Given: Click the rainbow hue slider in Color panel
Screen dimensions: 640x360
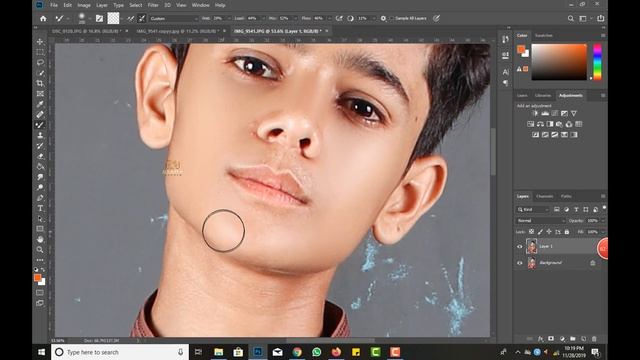Looking at the screenshot, I should 597,62.
